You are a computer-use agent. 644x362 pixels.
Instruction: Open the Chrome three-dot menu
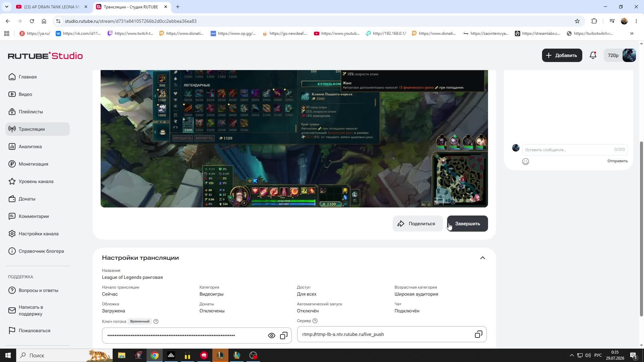(x=636, y=21)
